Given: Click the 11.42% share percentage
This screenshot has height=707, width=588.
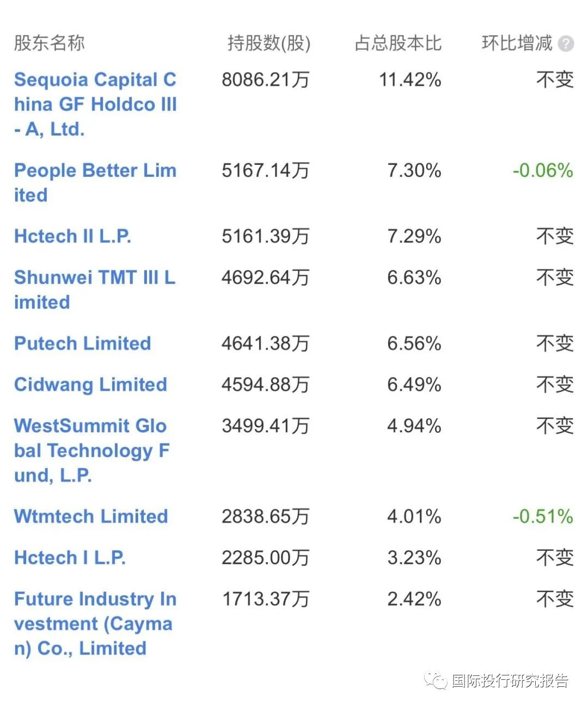Looking at the screenshot, I should [x=410, y=79].
